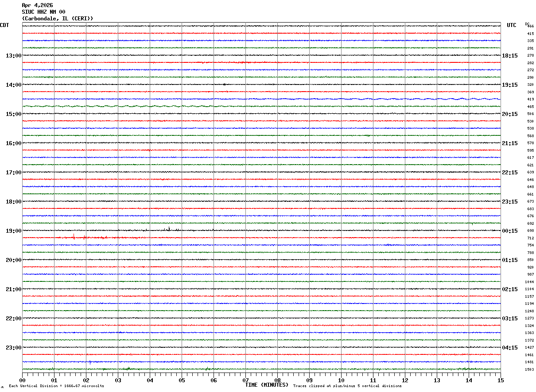Click the '03:15' UTC time label

[509, 319]
